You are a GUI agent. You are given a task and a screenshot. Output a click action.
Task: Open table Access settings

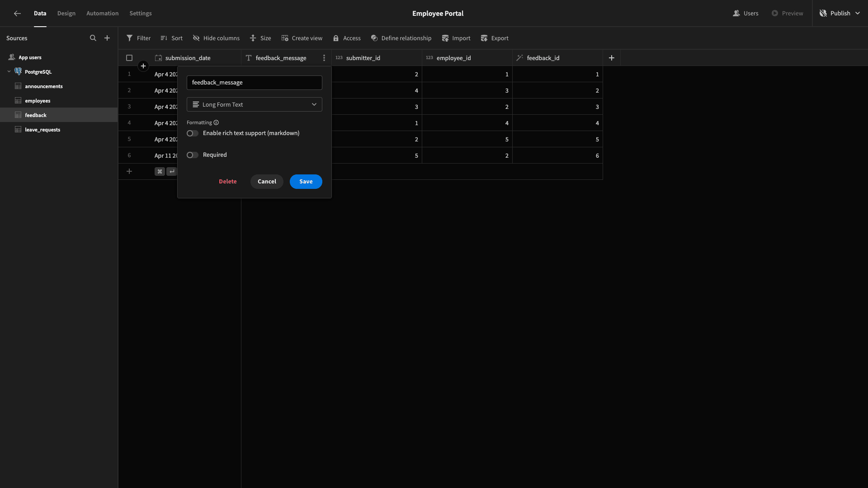[347, 38]
